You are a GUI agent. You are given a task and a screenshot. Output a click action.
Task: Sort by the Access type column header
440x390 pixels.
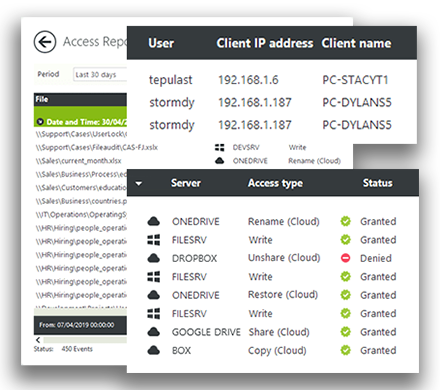click(x=275, y=183)
